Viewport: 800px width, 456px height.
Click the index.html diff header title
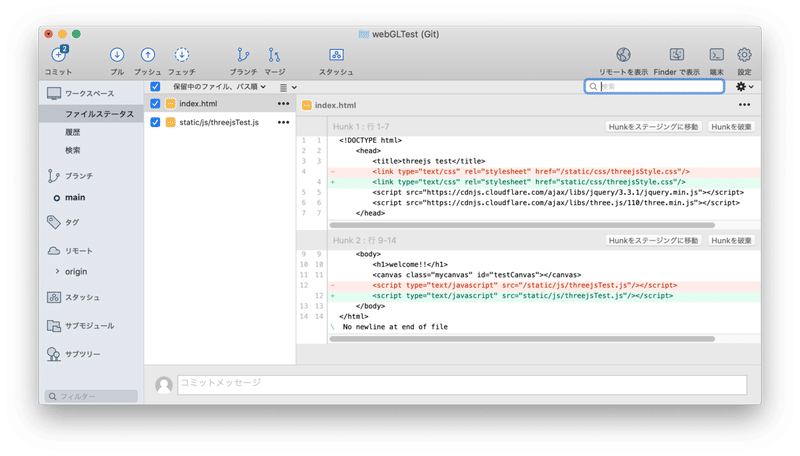[335, 105]
